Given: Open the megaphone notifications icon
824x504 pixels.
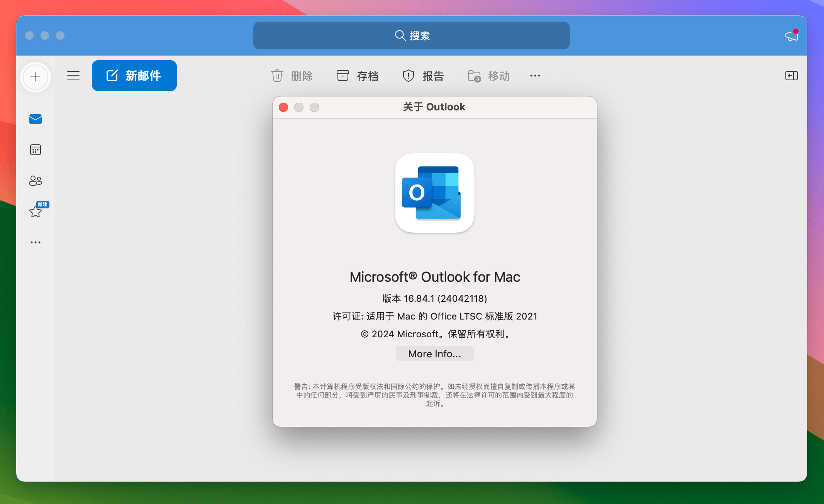Looking at the screenshot, I should [x=792, y=36].
